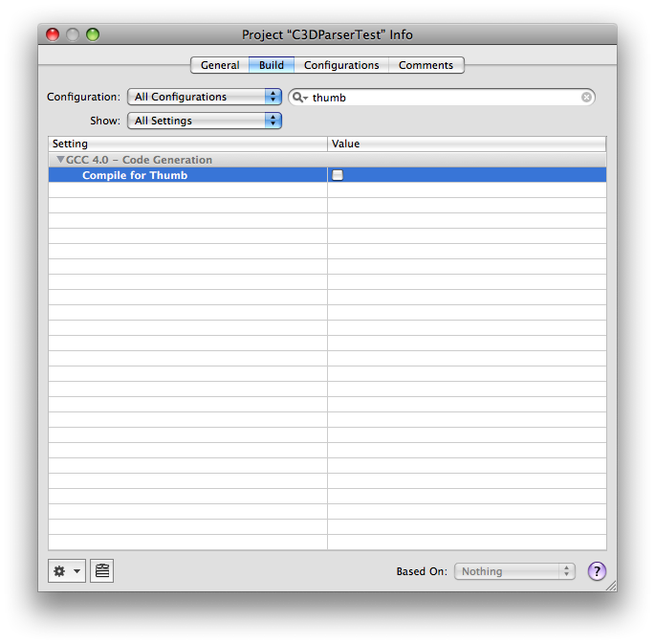Click the Setting column header
The height and width of the screenshot is (644, 655).
(187, 144)
